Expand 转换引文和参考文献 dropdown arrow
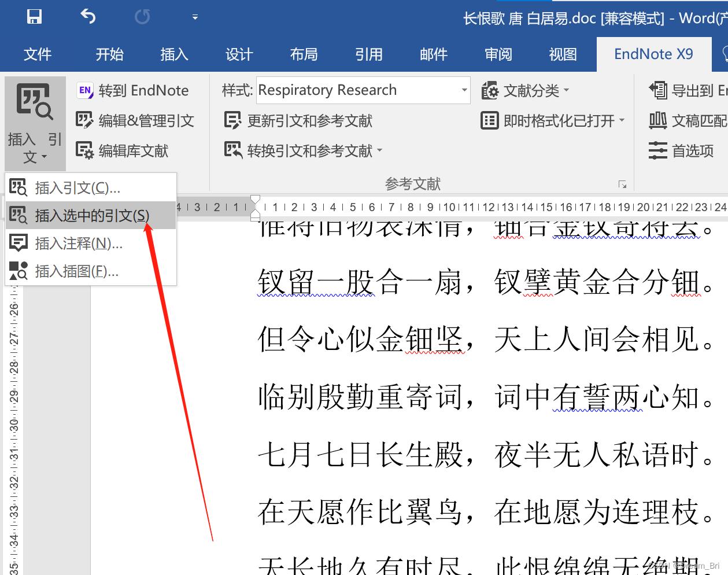728x575 pixels. (380, 150)
